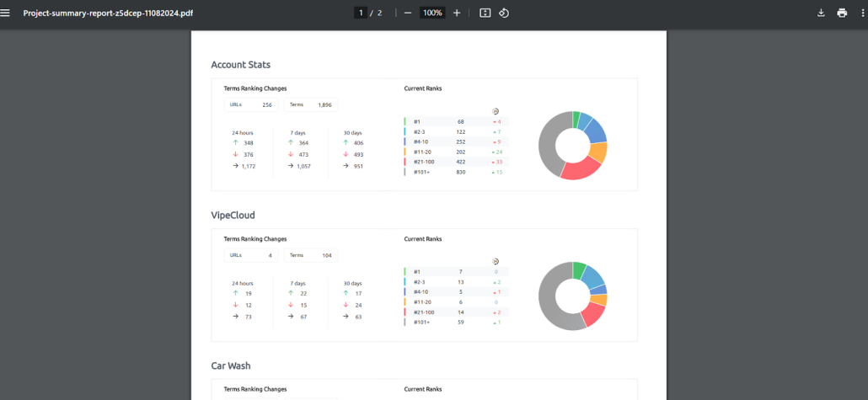This screenshot has width=868, height=400.
Task: Click the period icon above Account Stats rank changes
Action: coord(496,110)
